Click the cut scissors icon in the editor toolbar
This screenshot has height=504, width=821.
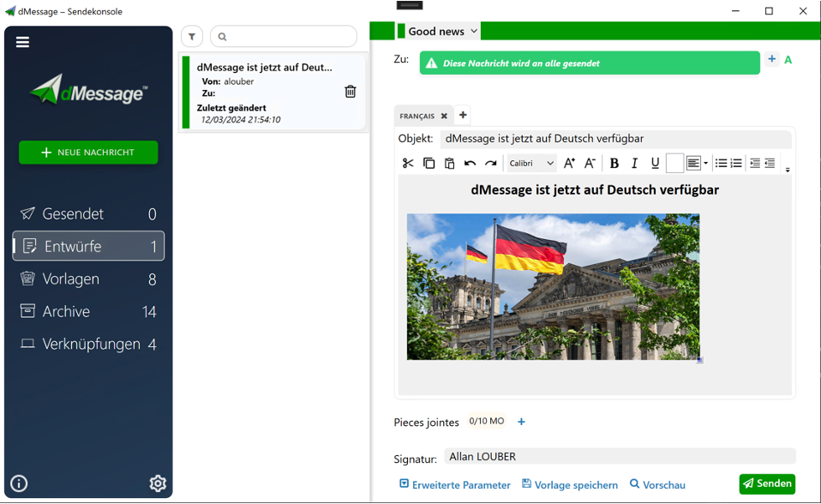click(408, 163)
